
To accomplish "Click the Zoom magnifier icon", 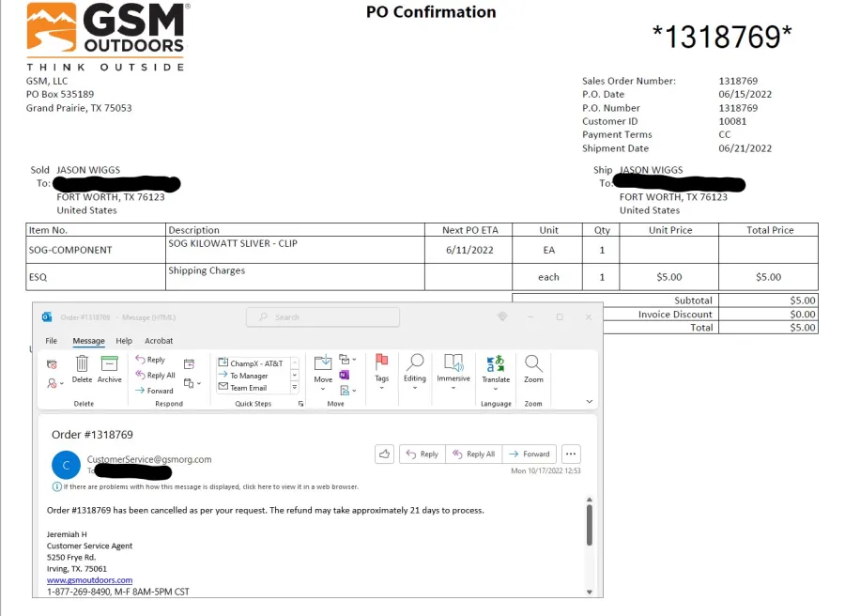I will point(533,364).
